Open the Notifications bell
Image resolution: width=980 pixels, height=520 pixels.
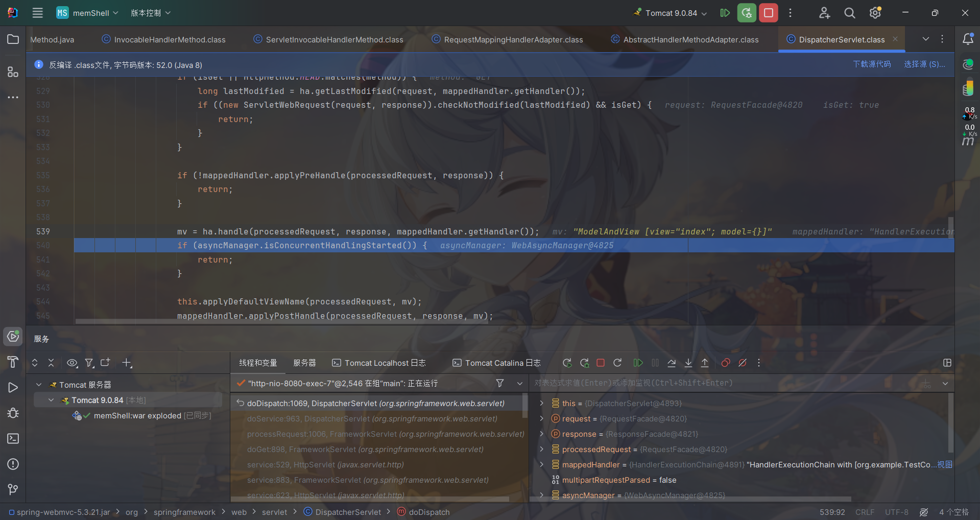968,39
